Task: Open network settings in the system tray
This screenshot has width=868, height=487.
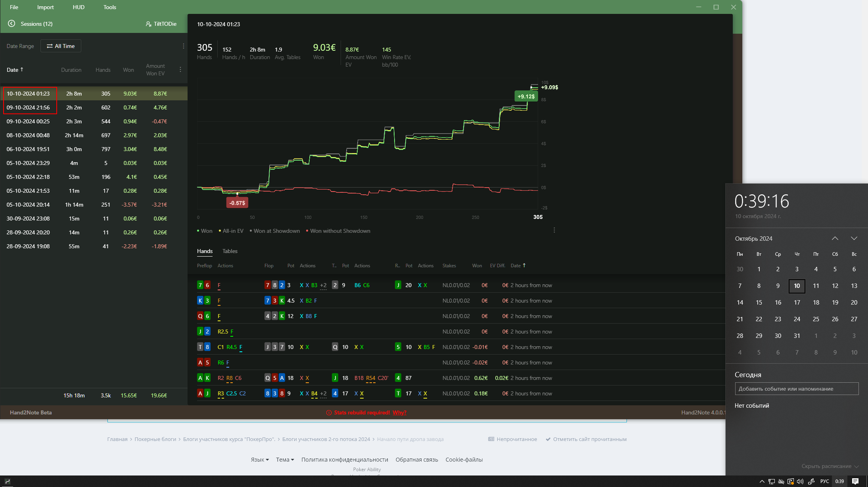Action: pyautogui.click(x=771, y=481)
